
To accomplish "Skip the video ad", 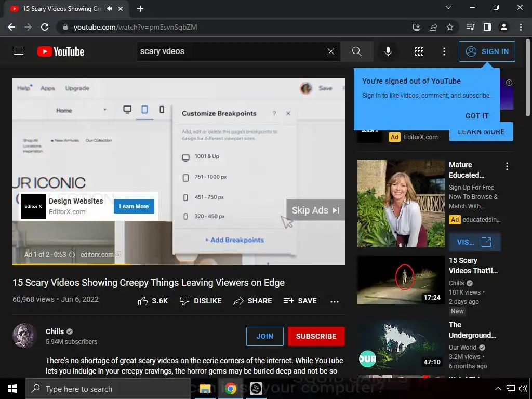I will pos(315,210).
